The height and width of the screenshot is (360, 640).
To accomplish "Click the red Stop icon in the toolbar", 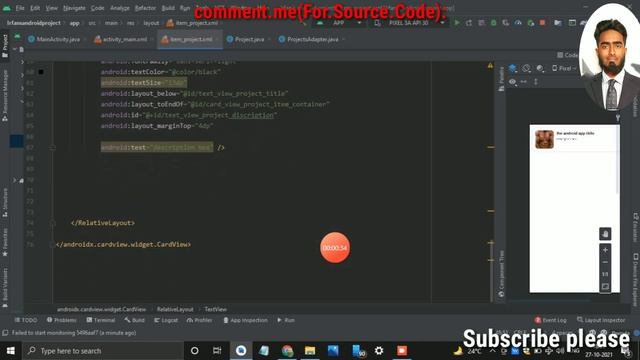I will [x=542, y=23].
